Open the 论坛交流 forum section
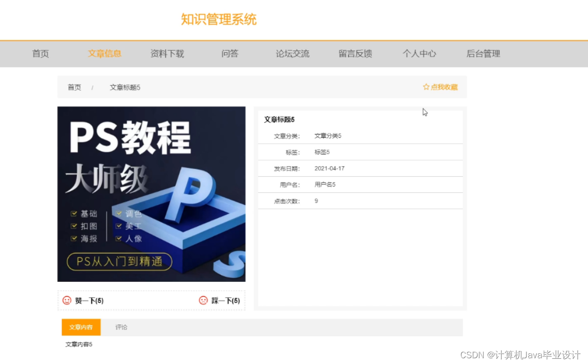Image resolution: width=588 pixels, height=364 pixels. coord(292,54)
